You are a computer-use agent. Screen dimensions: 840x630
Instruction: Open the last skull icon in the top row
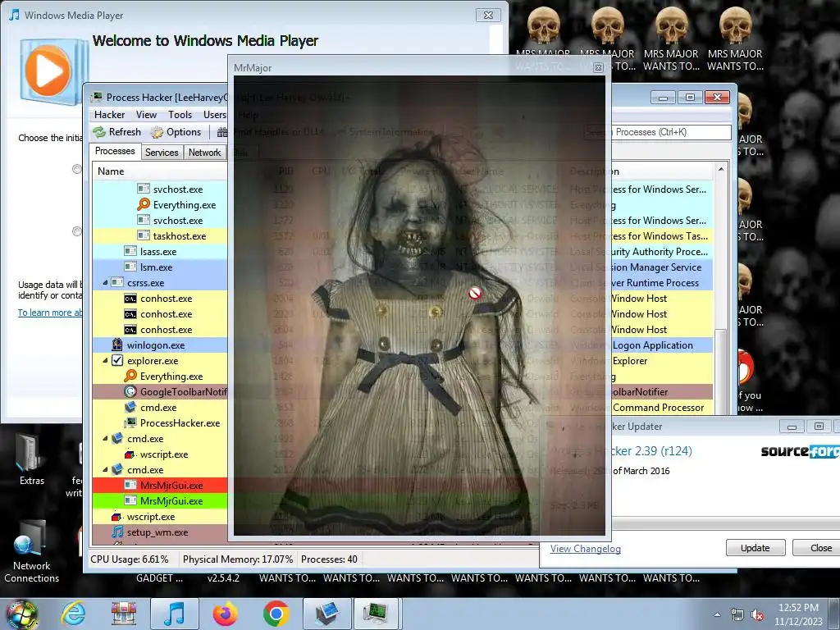coord(735,25)
